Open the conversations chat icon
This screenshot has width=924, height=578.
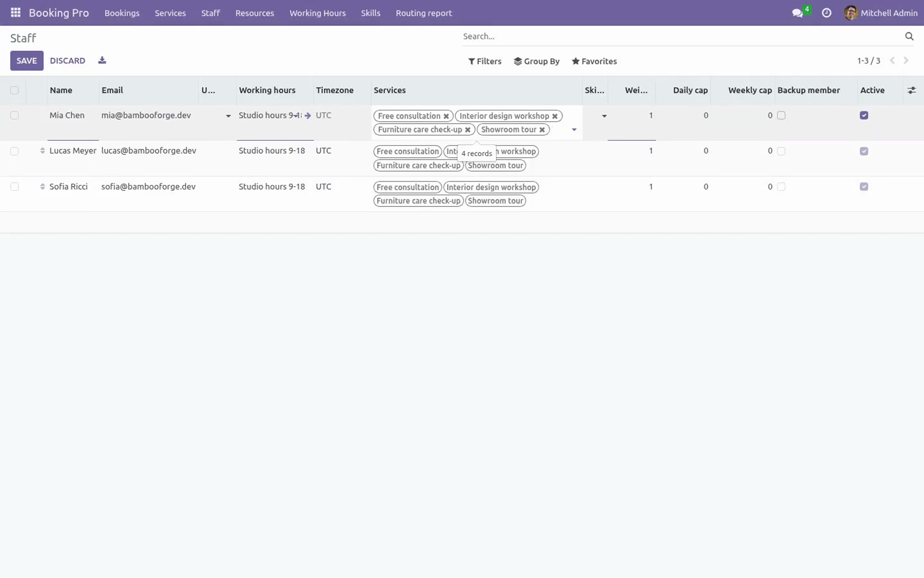click(x=798, y=13)
